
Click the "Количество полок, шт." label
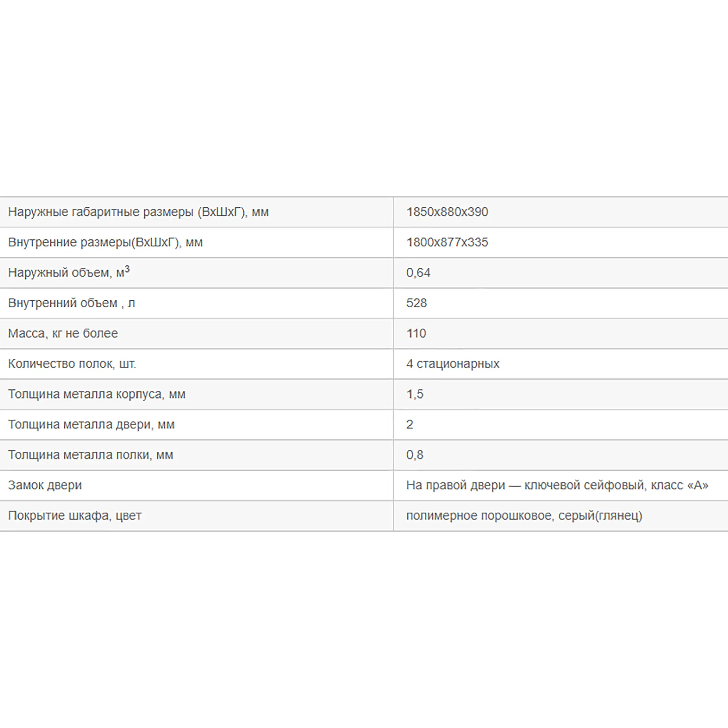72,364
